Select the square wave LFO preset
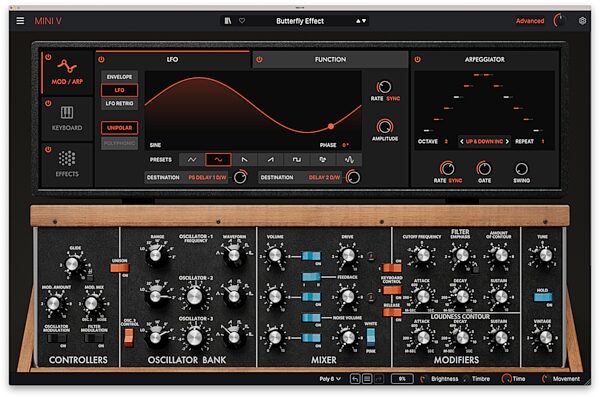Viewport: 600px width, 397px height. point(297,160)
